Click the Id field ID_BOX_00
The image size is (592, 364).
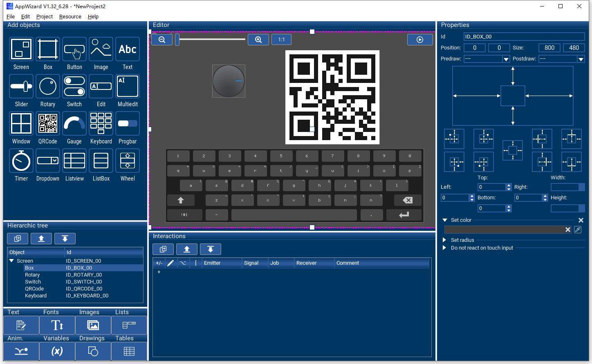coord(524,37)
